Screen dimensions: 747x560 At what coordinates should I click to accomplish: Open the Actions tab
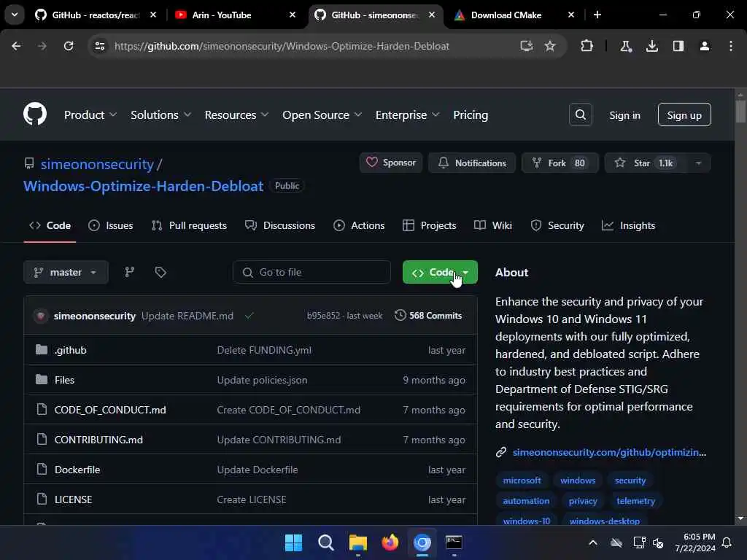coord(359,225)
